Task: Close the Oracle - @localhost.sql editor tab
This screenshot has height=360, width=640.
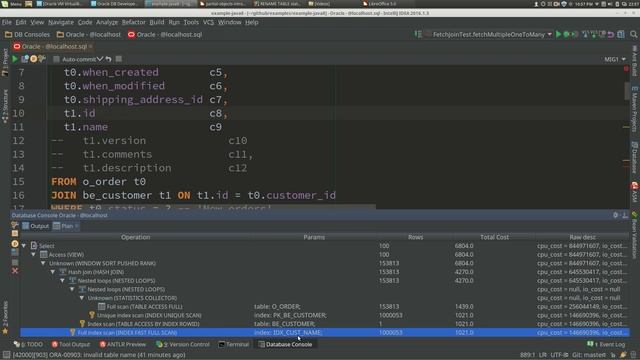Action: click(x=91, y=47)
